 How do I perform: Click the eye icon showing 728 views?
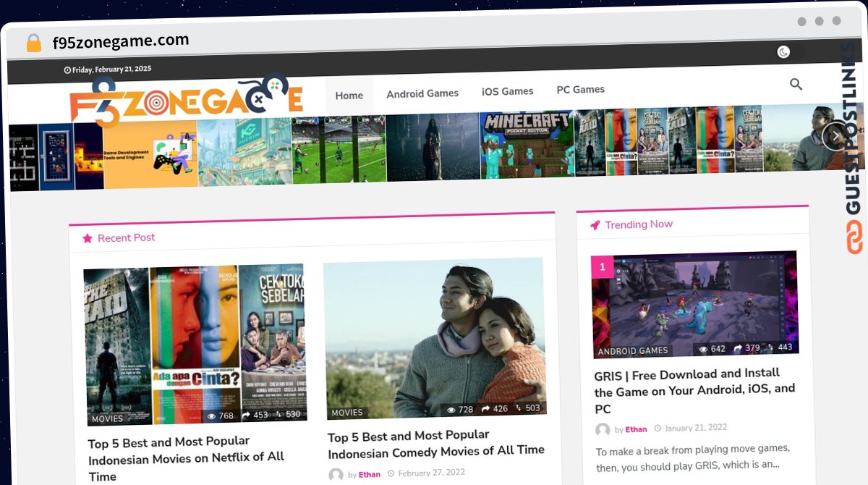pyautogui.click(x=451, y=410)
